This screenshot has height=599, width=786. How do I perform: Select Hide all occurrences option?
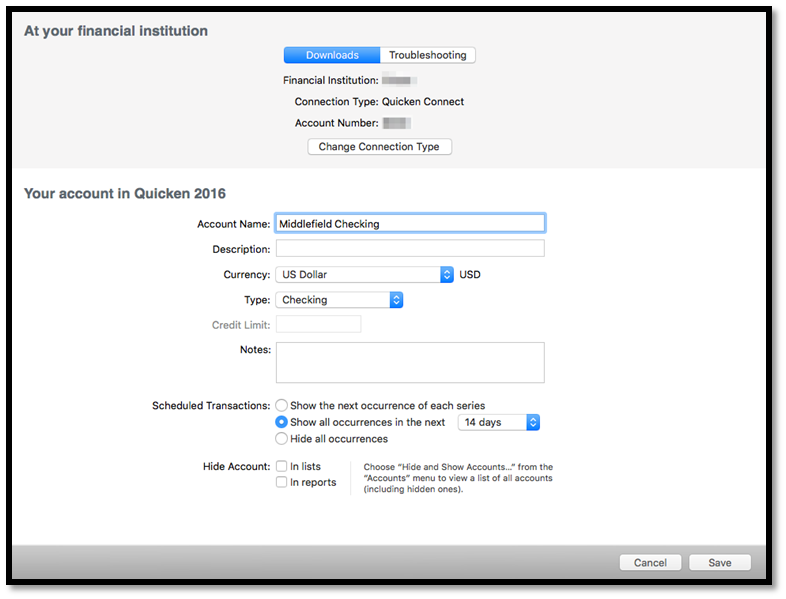tap(282, 439)
